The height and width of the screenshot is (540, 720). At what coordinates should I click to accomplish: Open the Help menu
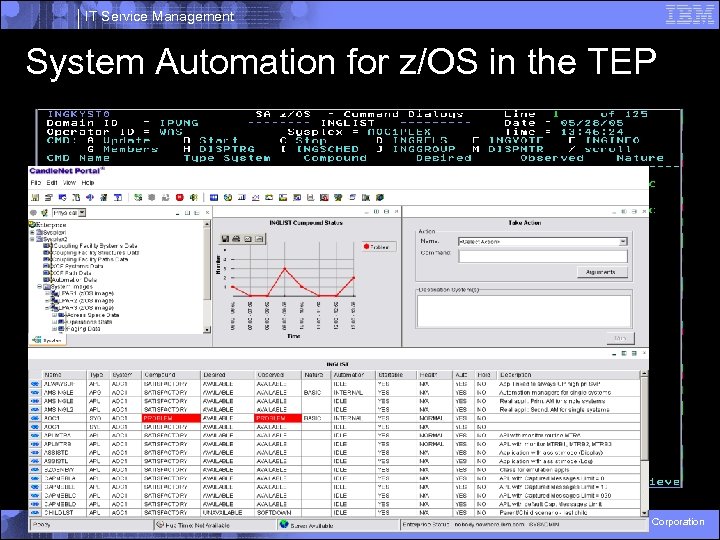tap(88, 183)
